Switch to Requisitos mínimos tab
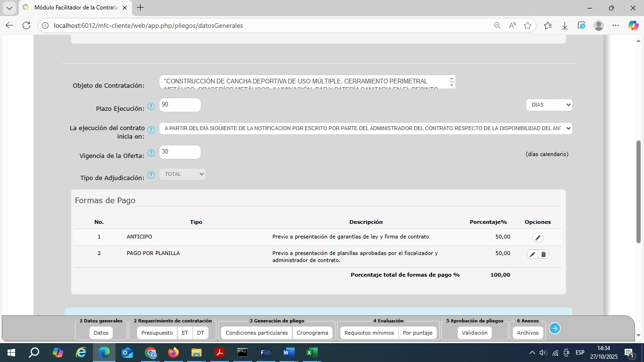This screenshot has width=644, height=362. [x=369, y=333]
